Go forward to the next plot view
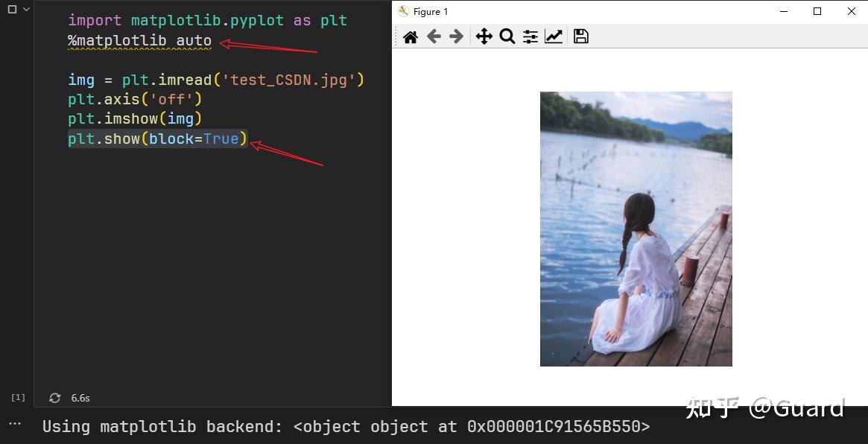The width and height of the screenshot is (868, 444). click(457, 36)
